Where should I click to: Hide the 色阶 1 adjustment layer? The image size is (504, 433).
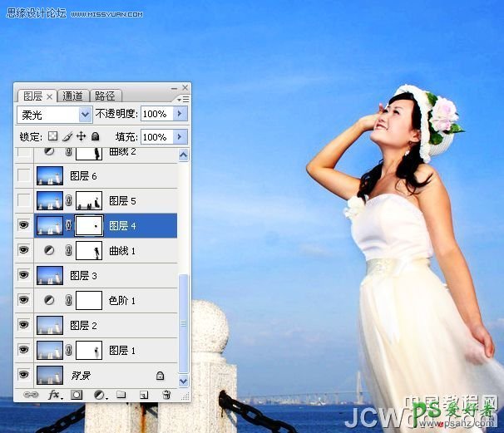tap(23, 300)
